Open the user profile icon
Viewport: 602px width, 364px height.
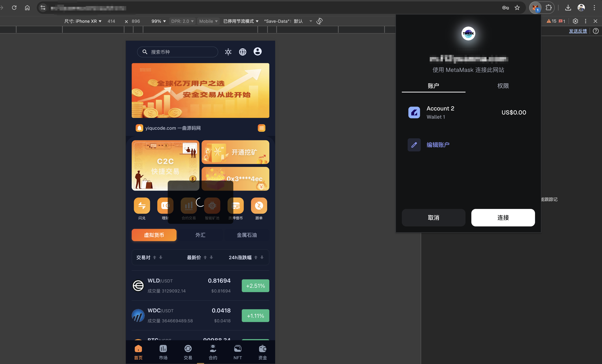257,52
